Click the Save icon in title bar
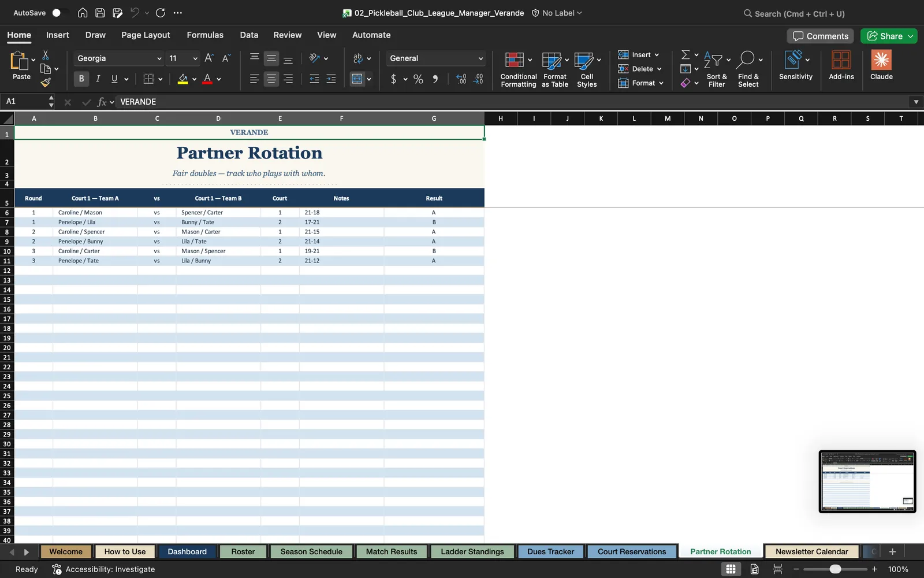 point(100,13)
